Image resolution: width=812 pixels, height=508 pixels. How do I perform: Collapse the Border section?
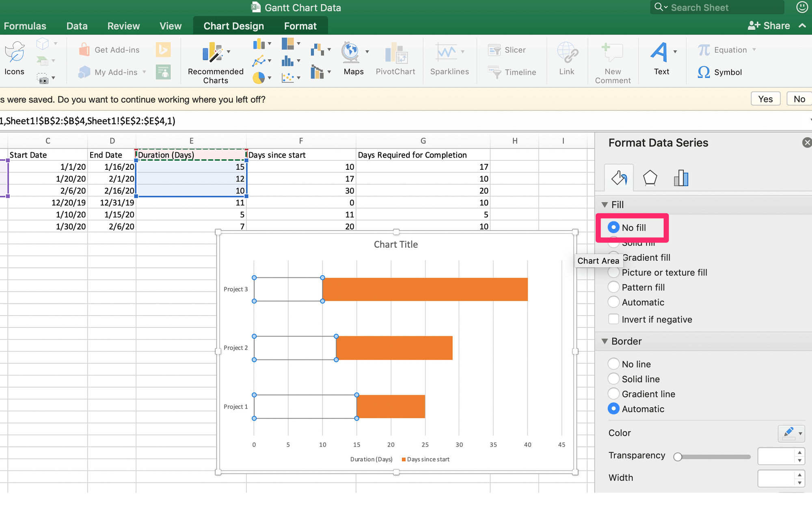(605, 341)
